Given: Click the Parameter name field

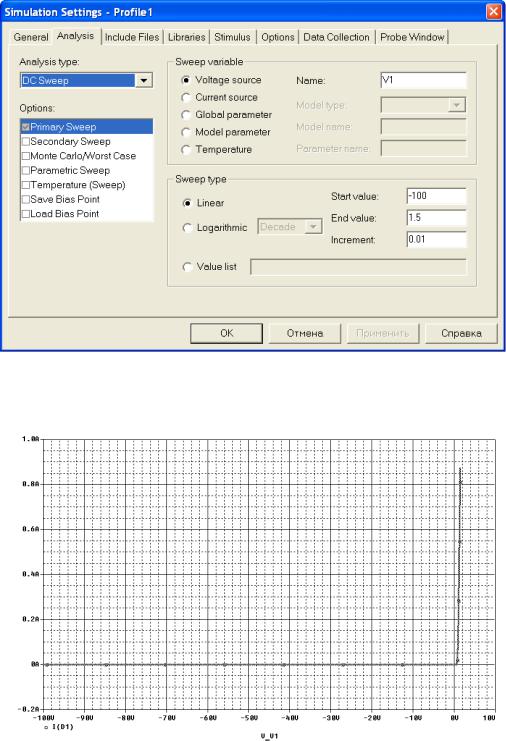Looking at the screenshot, I should (423, 148).
